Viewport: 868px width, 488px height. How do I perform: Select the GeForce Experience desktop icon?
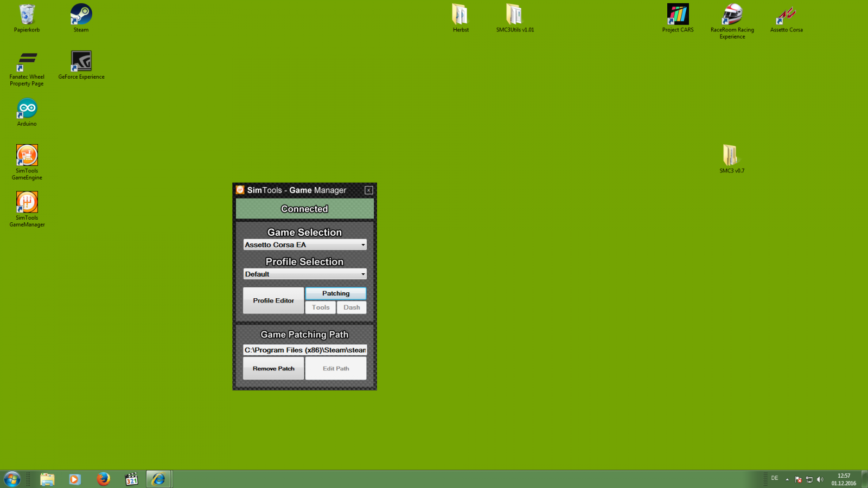(x=81, y=65)
